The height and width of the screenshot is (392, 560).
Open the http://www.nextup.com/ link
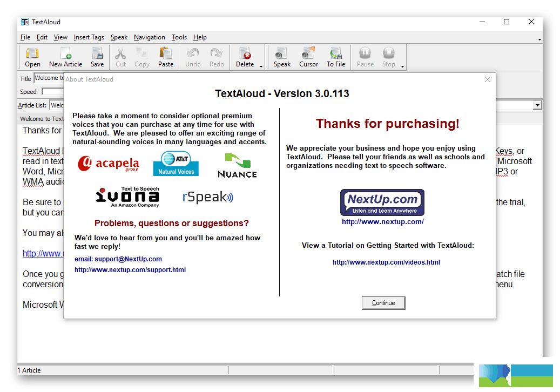tap(382, 221)
